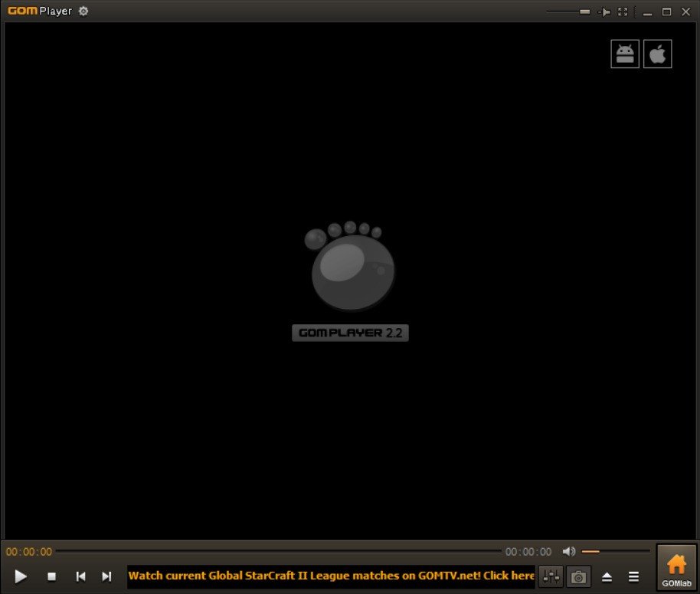Mute audio with the speaker icon
Screen dimensions: 700x594
click(569, 552)
